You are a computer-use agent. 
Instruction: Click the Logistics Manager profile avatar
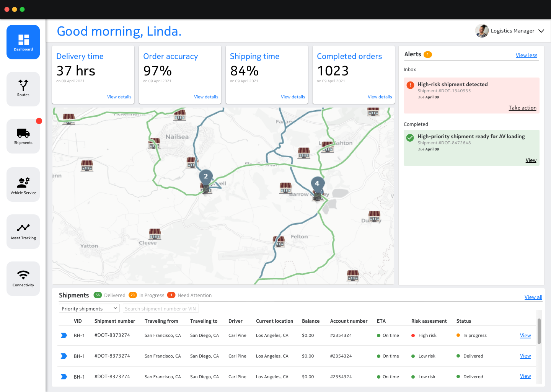(x=482, y=31)
